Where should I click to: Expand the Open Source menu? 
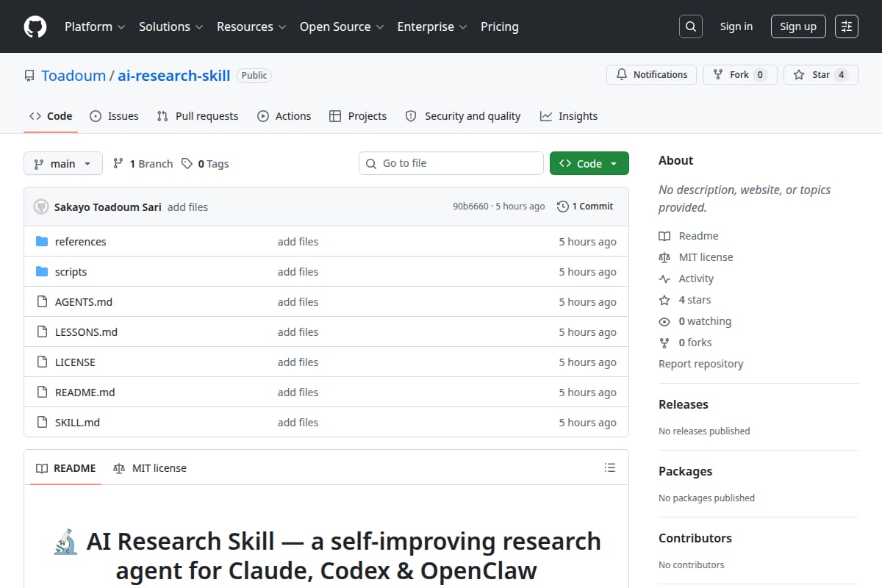point(342,26)
